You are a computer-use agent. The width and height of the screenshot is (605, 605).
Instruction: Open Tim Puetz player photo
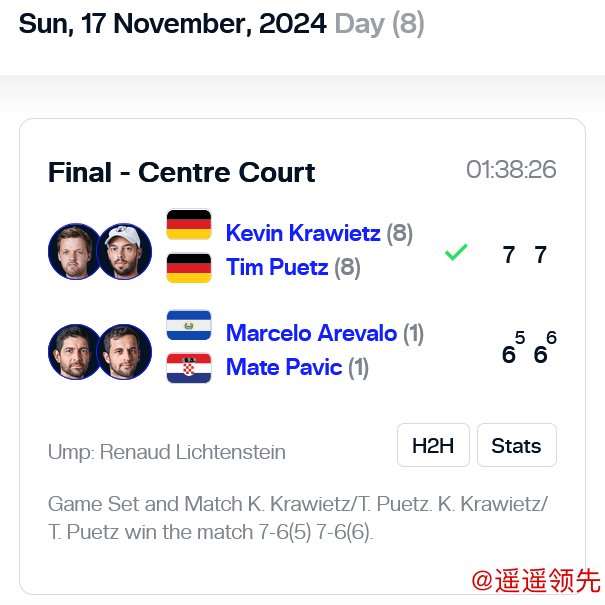(124, 251)
